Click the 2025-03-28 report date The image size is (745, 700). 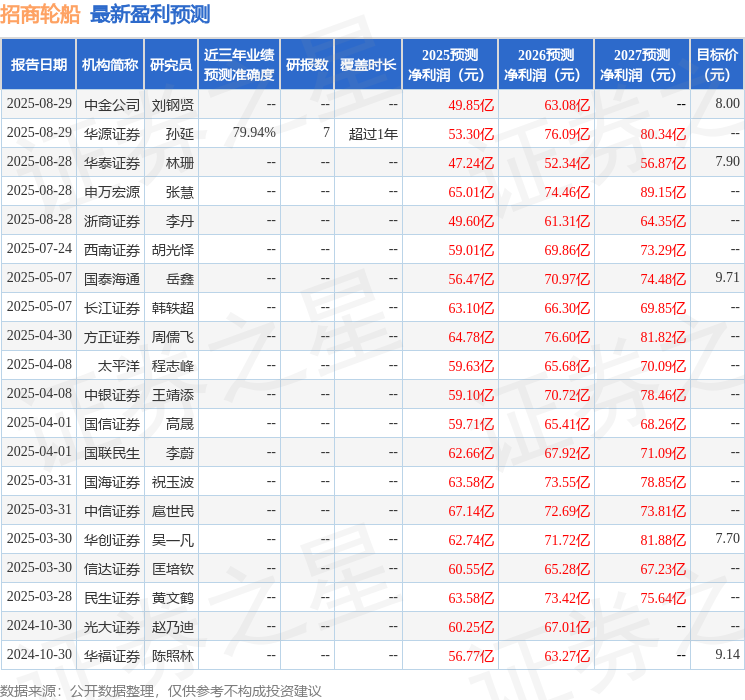[x=39, y=596]
